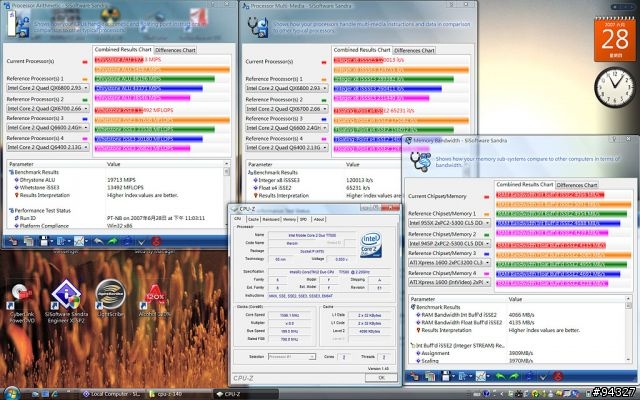Open the chart icon in Memory Bandwidth toolbar
This screenshot has height=400, width=640.
pos(481,376)
